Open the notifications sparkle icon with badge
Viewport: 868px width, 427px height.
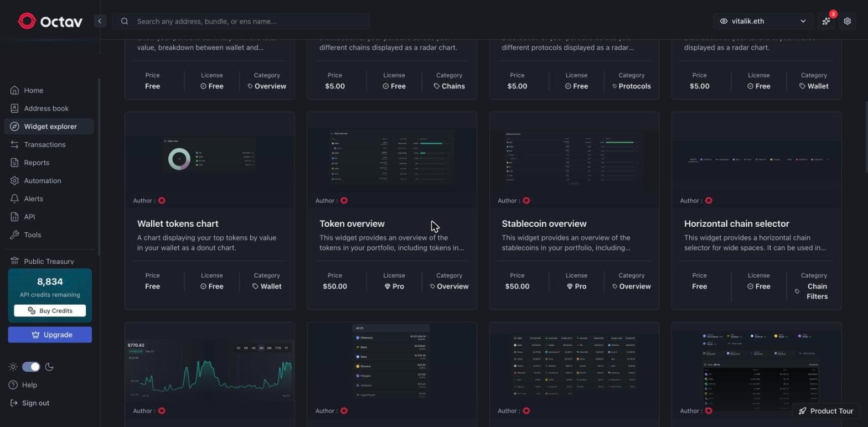(x=826, y=21)
